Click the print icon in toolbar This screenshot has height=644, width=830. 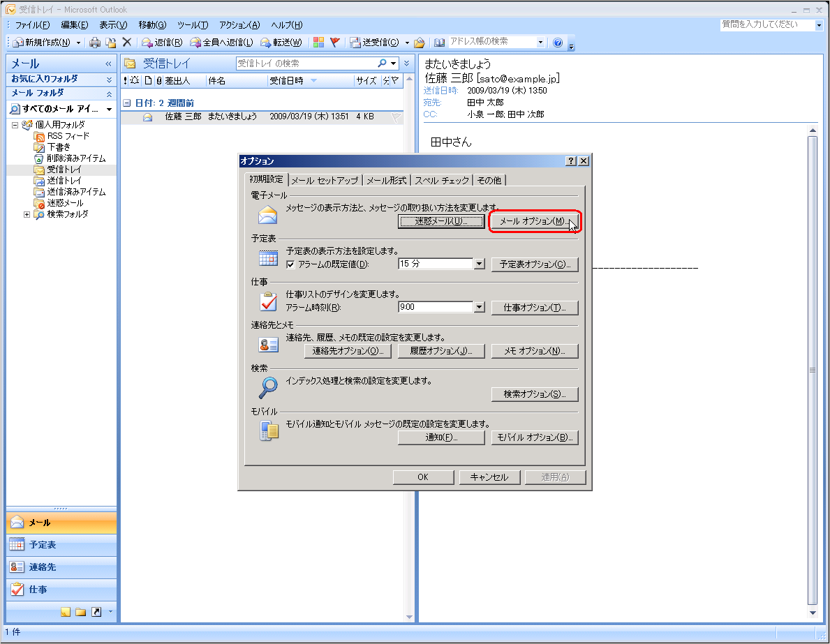click(x=95, y=43)
